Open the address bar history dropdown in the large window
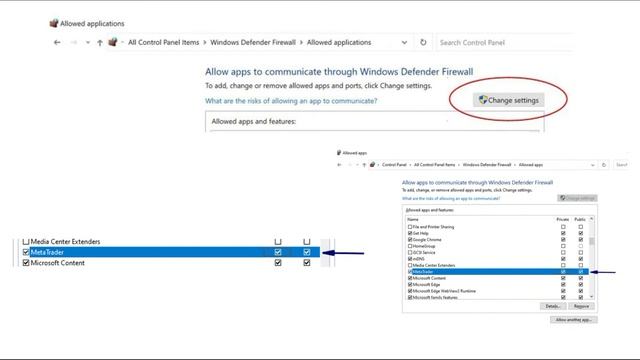Image resolution: width=640 pixels, height=360 pixels. (x=404, y=42)
